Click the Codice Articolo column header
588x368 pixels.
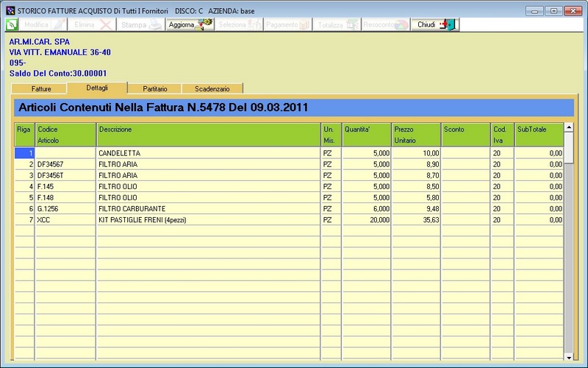click(x=65, y=135)
